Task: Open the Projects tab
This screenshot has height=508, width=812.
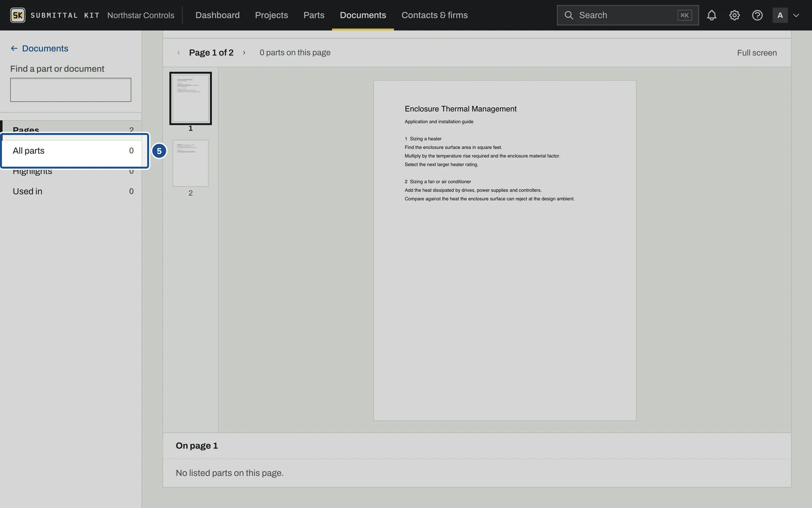Action: [x=272, y=15]
